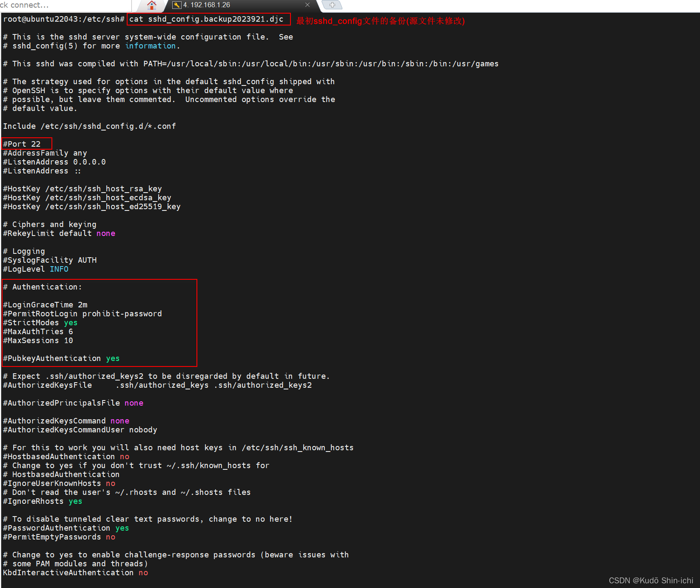The image size is (700, 588).
Task: Click the '#Port 22' line
Action: click(x=22, y=144)
